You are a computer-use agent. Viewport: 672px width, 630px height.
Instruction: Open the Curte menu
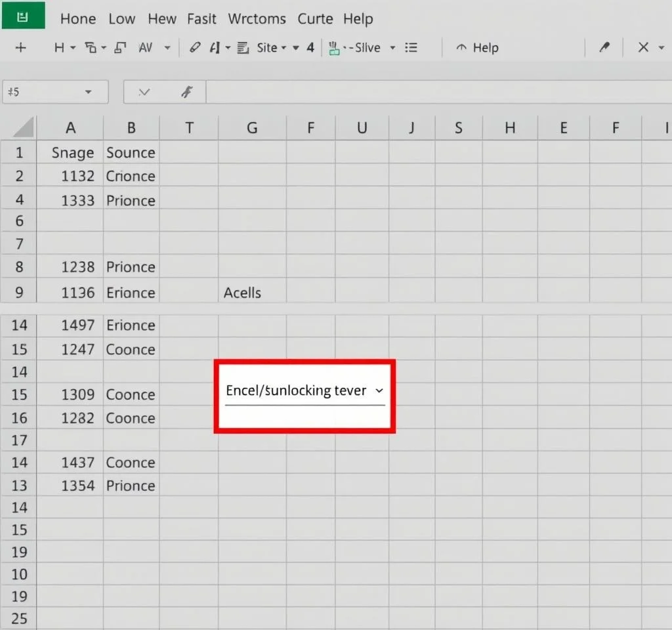click(x=315, y=19)
